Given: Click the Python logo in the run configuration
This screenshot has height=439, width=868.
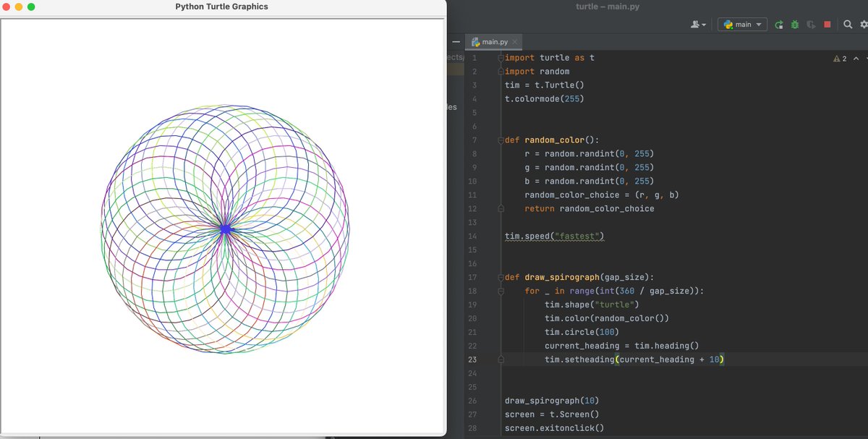Looking at the screenshot, I should (727, 24).
